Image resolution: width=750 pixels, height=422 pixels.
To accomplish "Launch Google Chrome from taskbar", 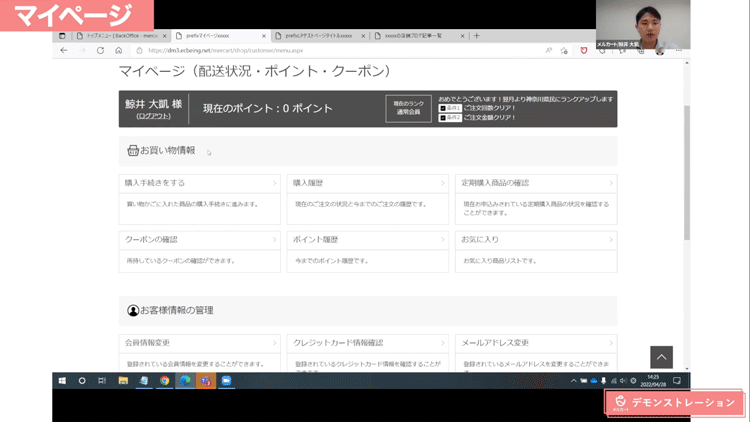I will (165, 381).
